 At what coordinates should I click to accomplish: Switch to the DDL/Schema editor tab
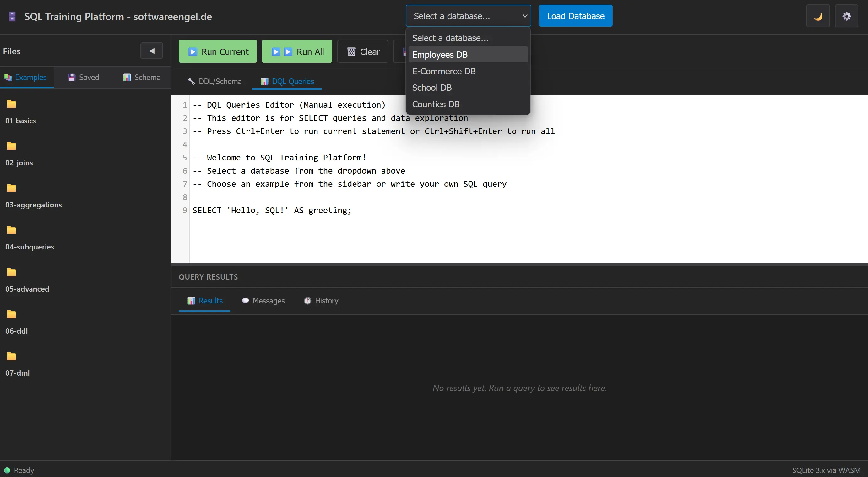click(x=214, y=82)
